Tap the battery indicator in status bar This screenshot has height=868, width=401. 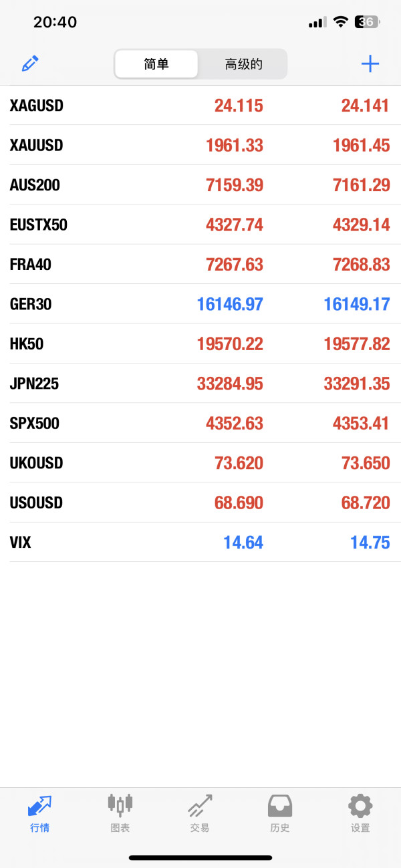click(367, 22)
